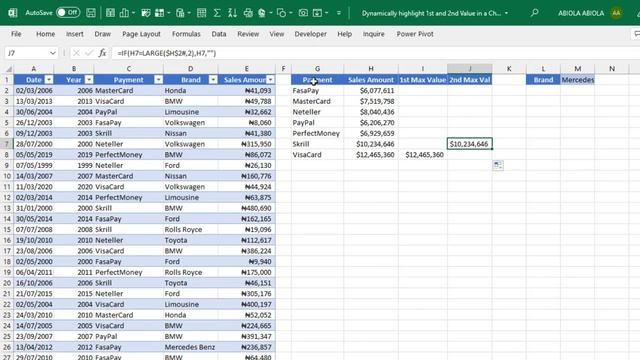Click the Excel logo icon in title bar
The image size is (640, 360).
click(13, 13)
